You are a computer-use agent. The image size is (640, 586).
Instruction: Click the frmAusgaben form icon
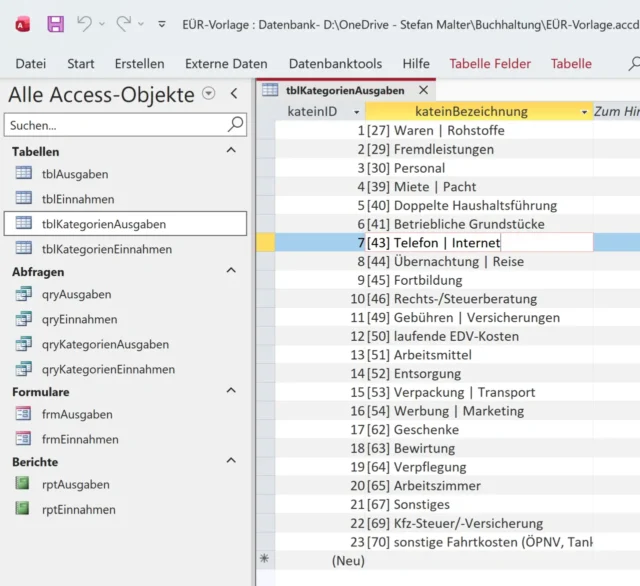click(x=23, y=414)
